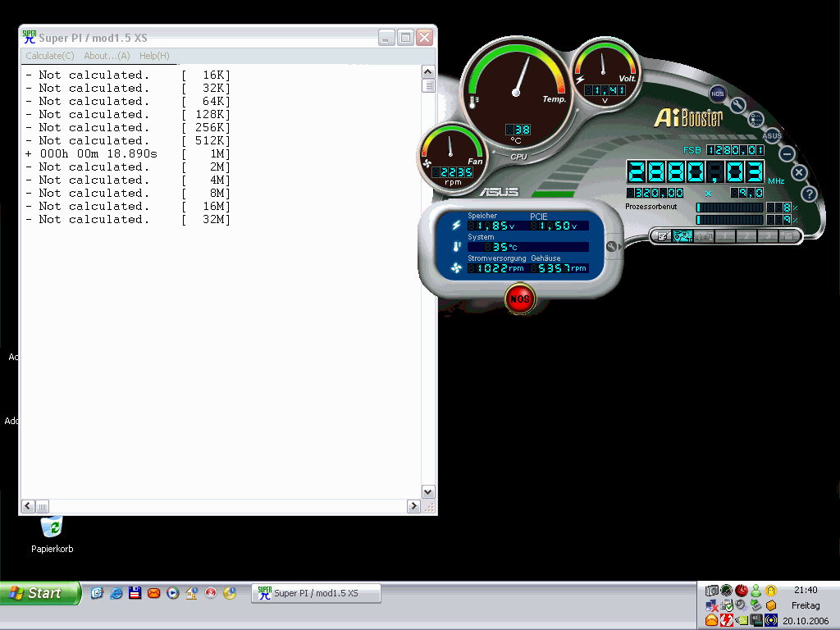Collapse the AI Booster monitor panel side tab

coord(612,247)
